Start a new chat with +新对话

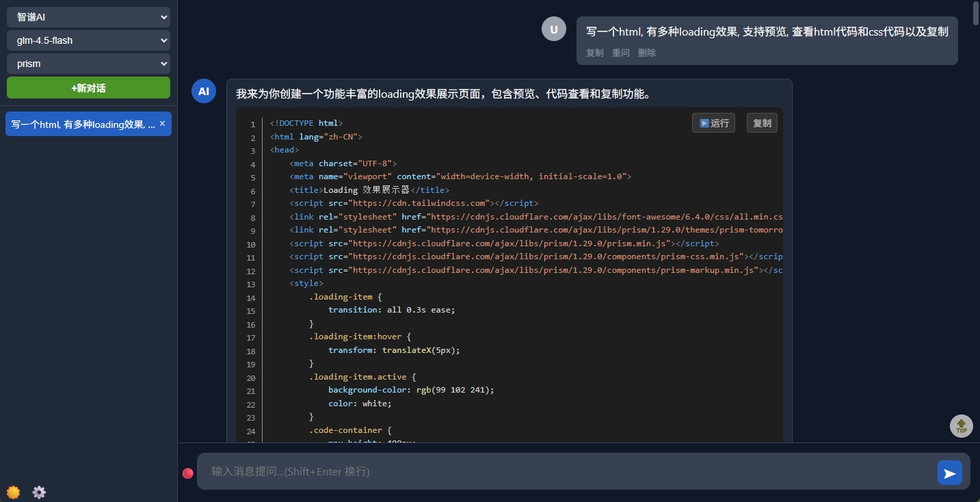88,88
